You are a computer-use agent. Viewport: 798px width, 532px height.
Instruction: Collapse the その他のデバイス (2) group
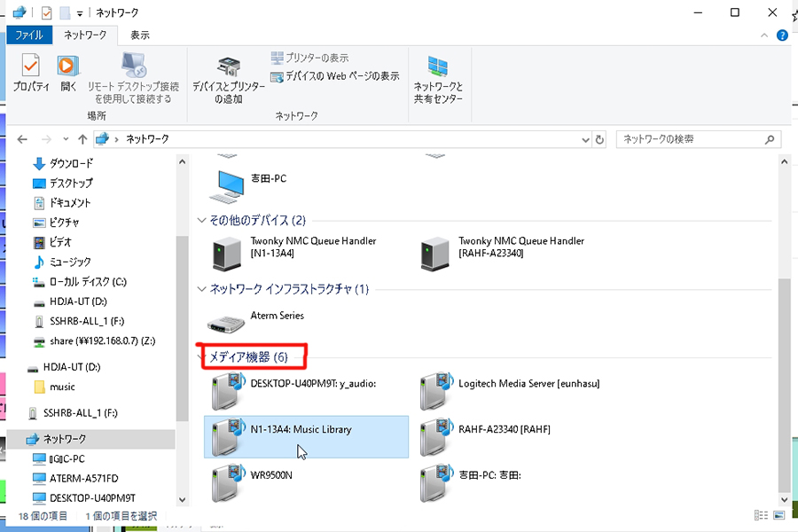pos(201,221)
